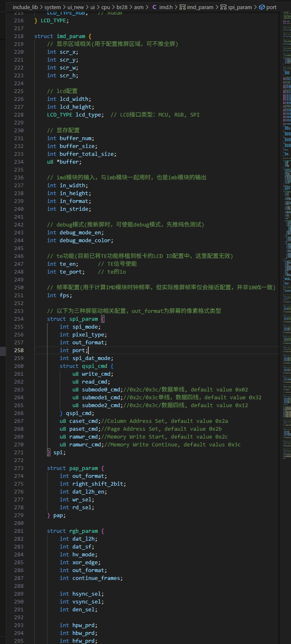
Task: Select line number 271 in the gutter
Action: tap(19, 452)
